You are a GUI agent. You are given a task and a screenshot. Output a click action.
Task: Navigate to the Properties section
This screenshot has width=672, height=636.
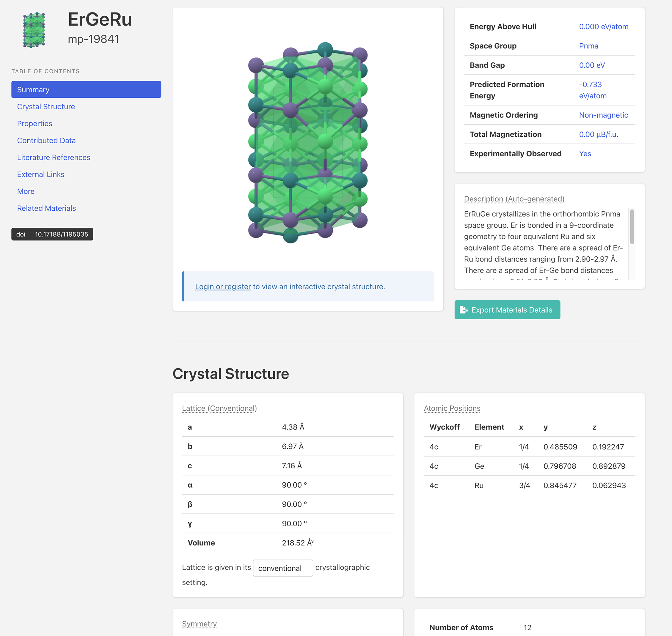[34, 123]
